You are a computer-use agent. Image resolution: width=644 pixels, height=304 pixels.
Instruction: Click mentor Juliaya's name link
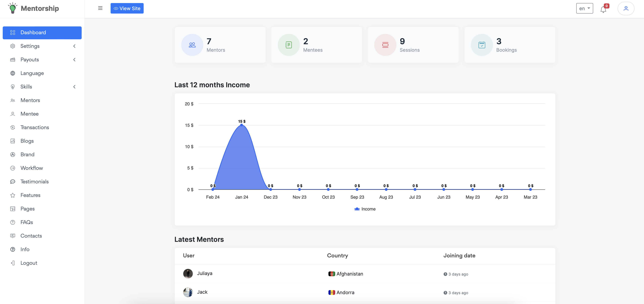click(x=204, y=273)
